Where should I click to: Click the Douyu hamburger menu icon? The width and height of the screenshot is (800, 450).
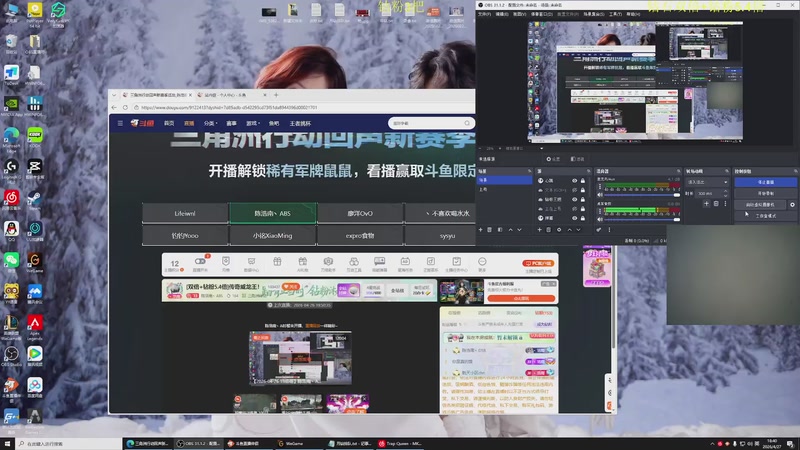(120, 123)
